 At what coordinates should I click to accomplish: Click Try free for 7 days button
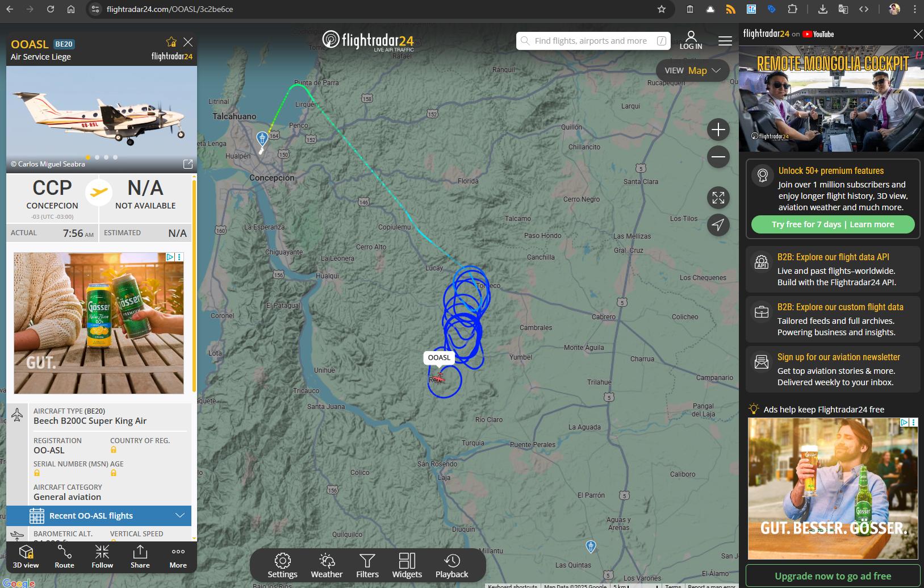[x=833, y=224]
